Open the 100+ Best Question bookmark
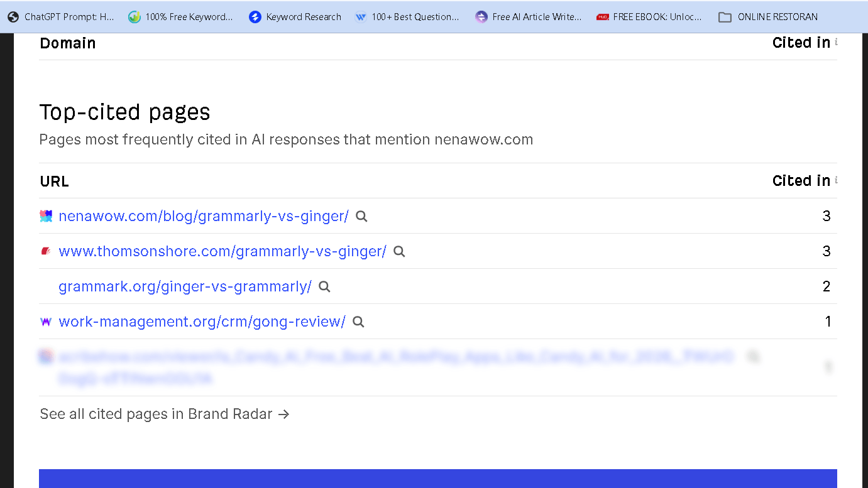 click(407, 17)
